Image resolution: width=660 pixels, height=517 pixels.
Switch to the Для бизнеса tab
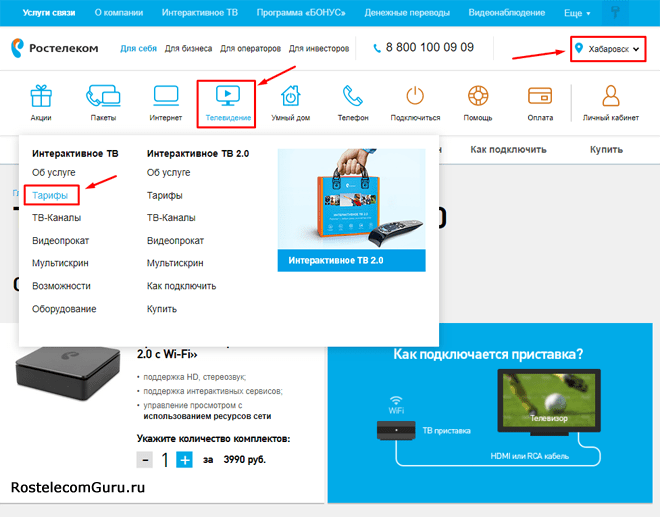pyautogui.click(x=187, y=48)
